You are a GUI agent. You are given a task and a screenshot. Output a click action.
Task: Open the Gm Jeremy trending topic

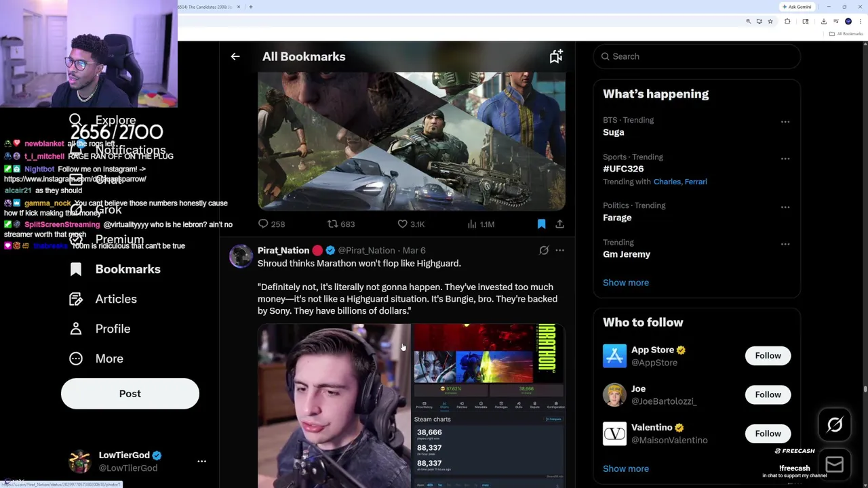(x=627, y=254)
